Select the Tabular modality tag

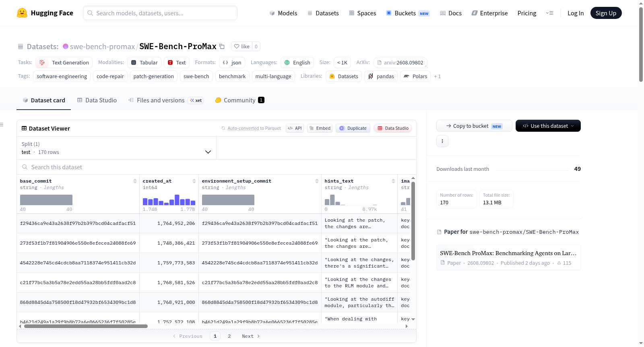144,62
